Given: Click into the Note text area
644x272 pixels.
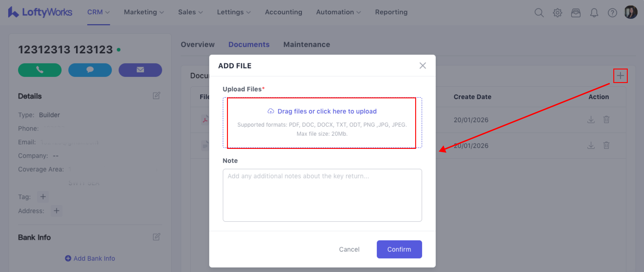Looking at the screenshot, I should click(x=322, y=195).
